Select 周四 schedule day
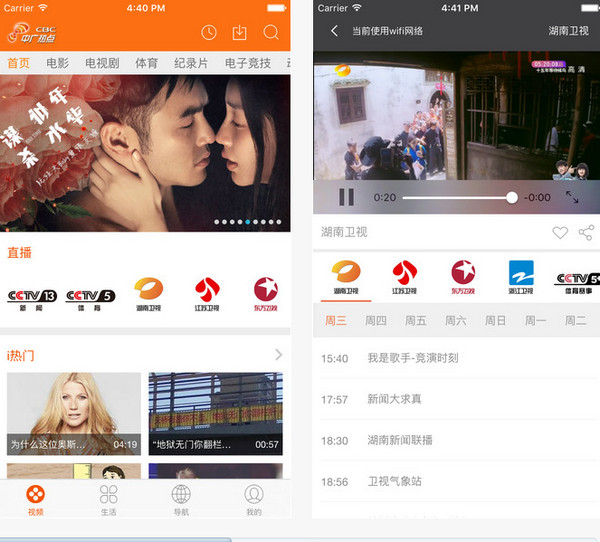The height and width of the screenshot is (542, 600). pos(376,320)
